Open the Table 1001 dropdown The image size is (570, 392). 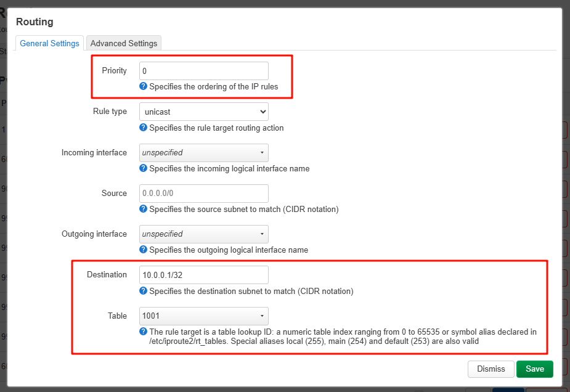click(204, 316)
